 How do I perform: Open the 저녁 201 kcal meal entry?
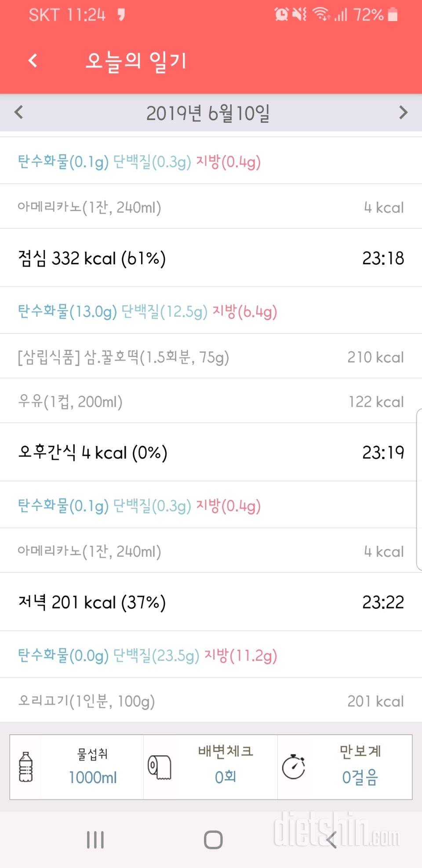coord(211,602)
